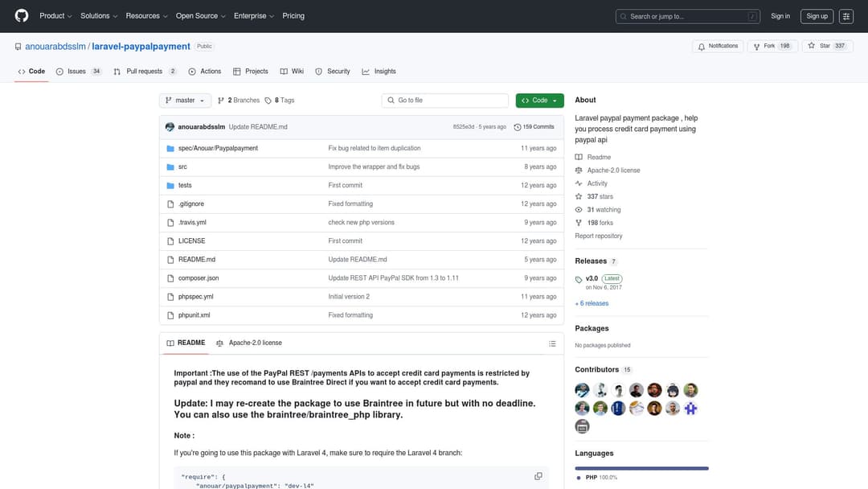View 2 Branches
868x489 pixels.
(239, 101)
